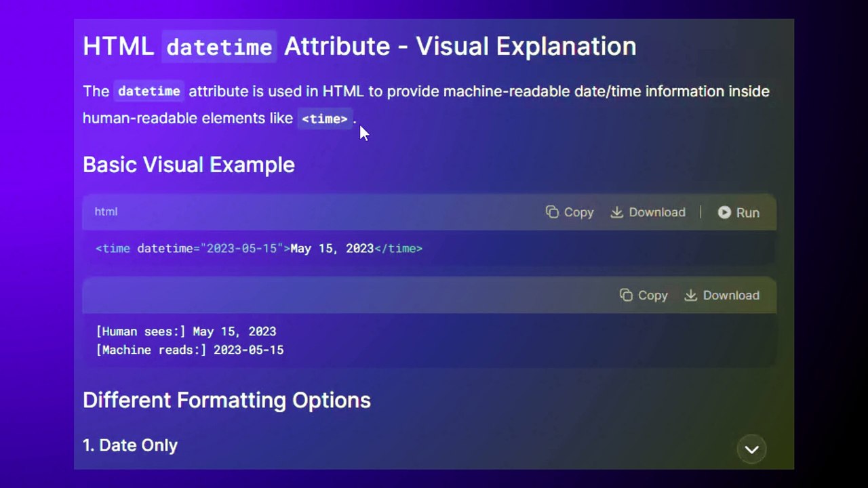Run the html code example
The width and height of the screenshot is (868, 488).
[x=738, y=213]
